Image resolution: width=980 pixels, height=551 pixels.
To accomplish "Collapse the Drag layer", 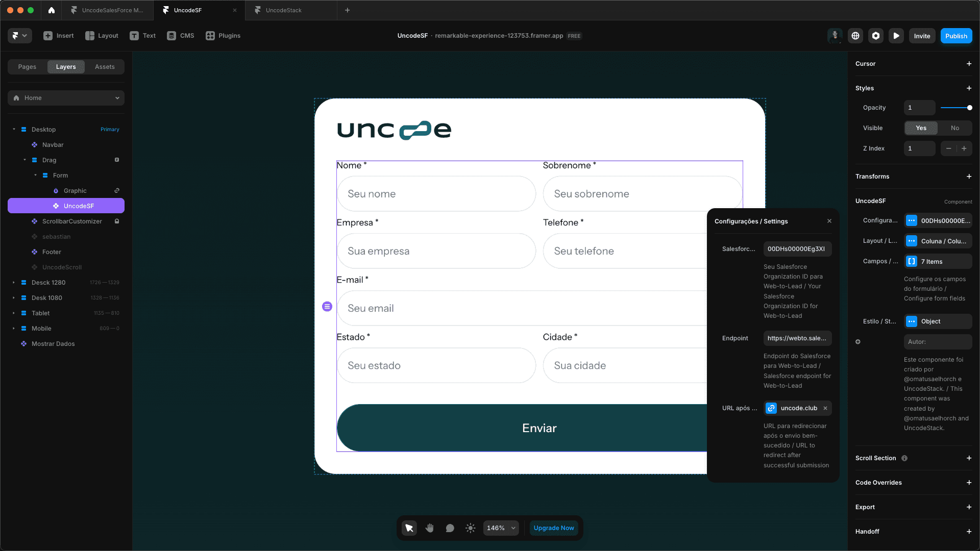I will (x=24, y=160).
